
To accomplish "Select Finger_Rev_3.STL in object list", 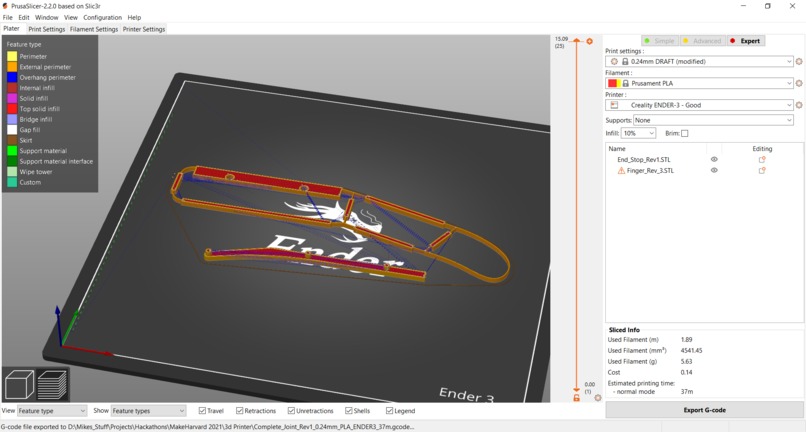I will pos(650,170).
